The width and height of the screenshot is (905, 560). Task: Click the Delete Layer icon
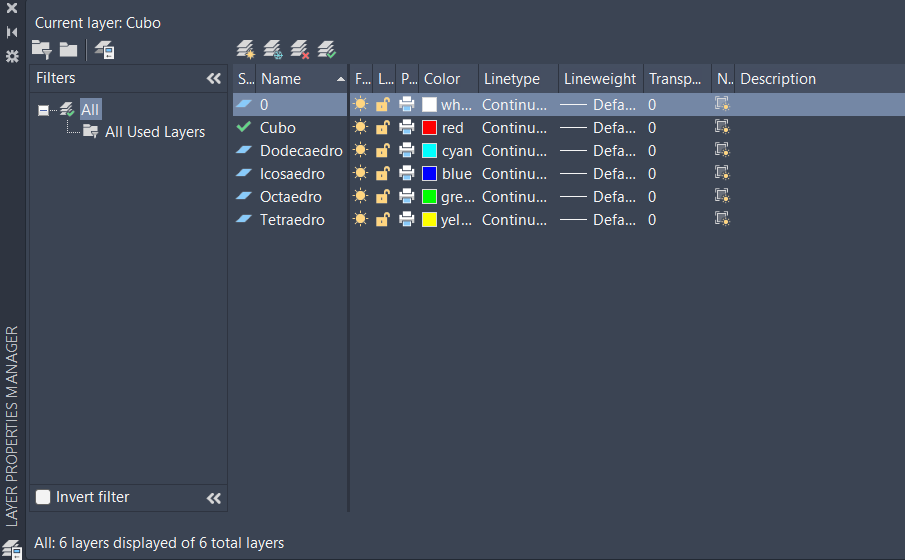(x=299, y=49)
